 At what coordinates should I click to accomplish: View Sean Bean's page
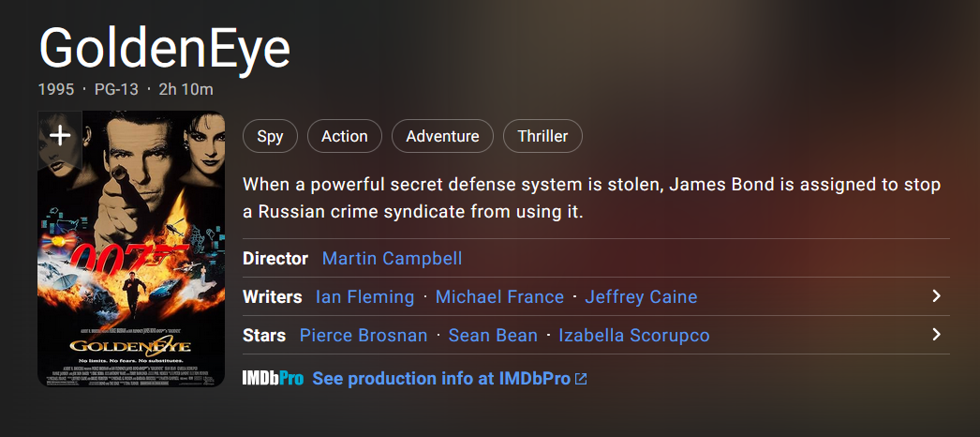(x=493, y=336)
